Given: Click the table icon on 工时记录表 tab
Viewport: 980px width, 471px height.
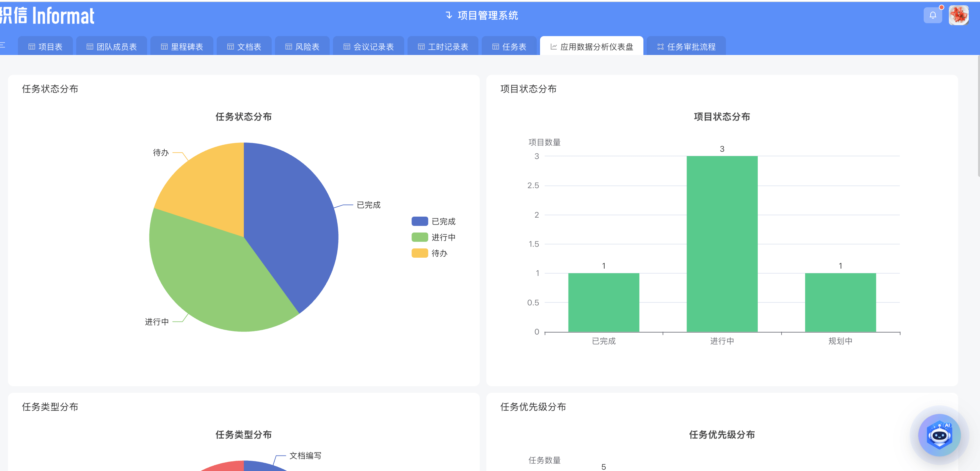Looking at the screenshot, I should coord(421,47).
